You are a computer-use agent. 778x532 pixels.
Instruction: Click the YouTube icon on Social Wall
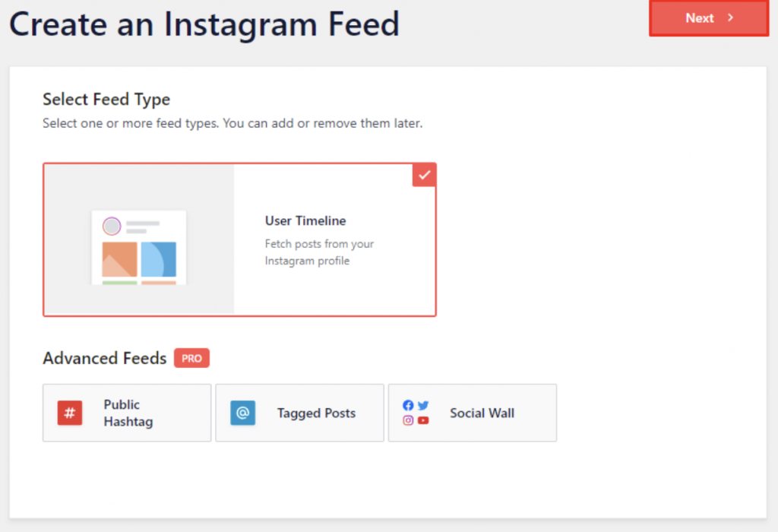423,420
